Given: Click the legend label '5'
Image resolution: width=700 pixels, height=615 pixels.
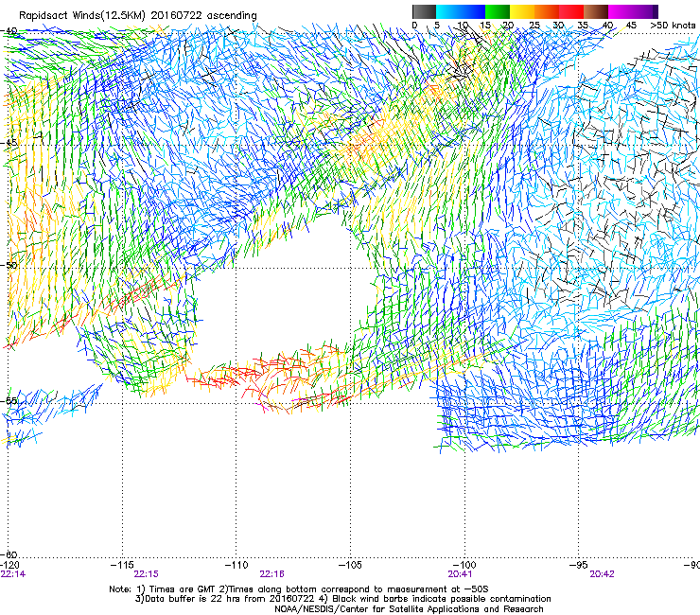Looking at the screenshot, I should click(437, 25).
